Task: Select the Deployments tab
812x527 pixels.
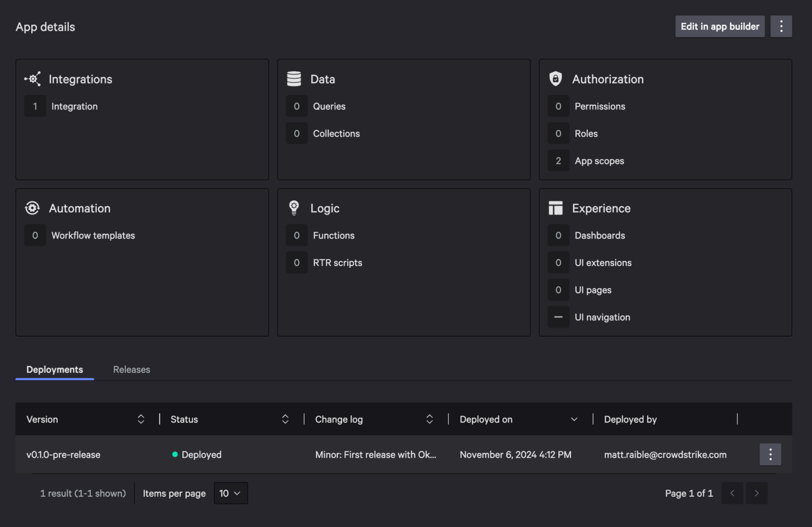Action: (54, 369)
